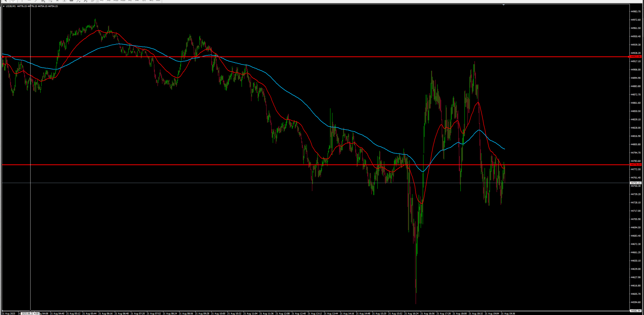This screenshot has width=644, height=315.
Task: Choose the vertical line drawing tool
Action: (x=22, y=1)
